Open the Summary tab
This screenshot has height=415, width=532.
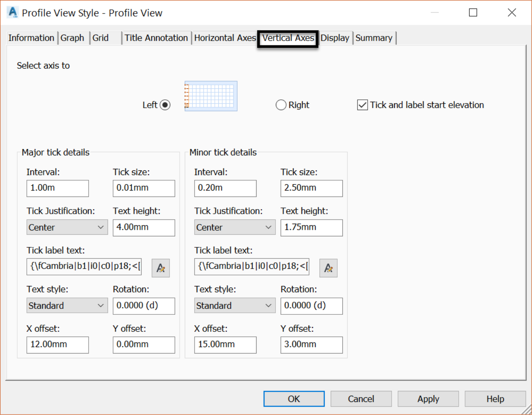(x=374, y=38)
